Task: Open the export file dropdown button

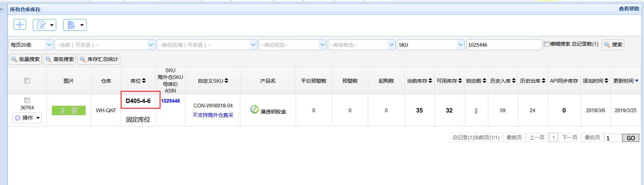Action: click(x=75, y=25)
